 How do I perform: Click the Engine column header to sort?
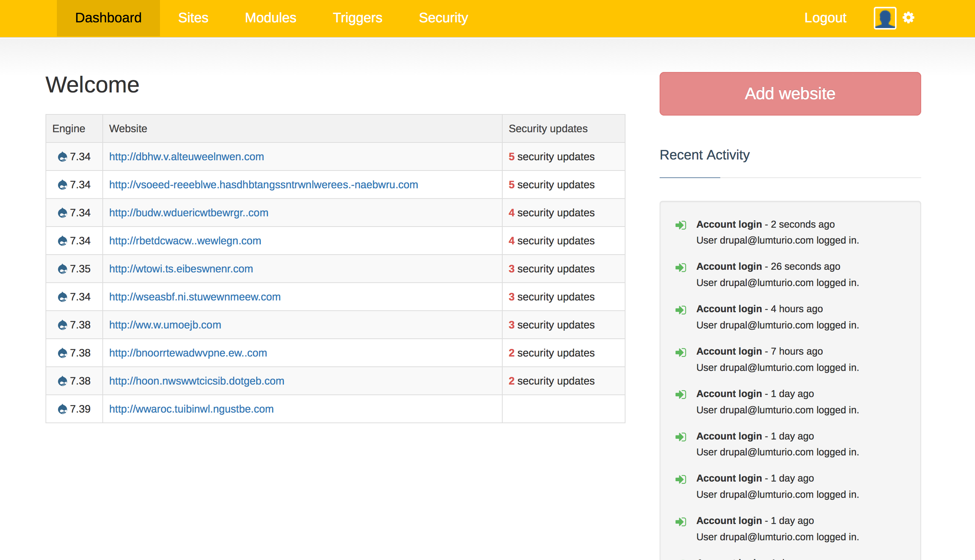click(x=69, y=128)
